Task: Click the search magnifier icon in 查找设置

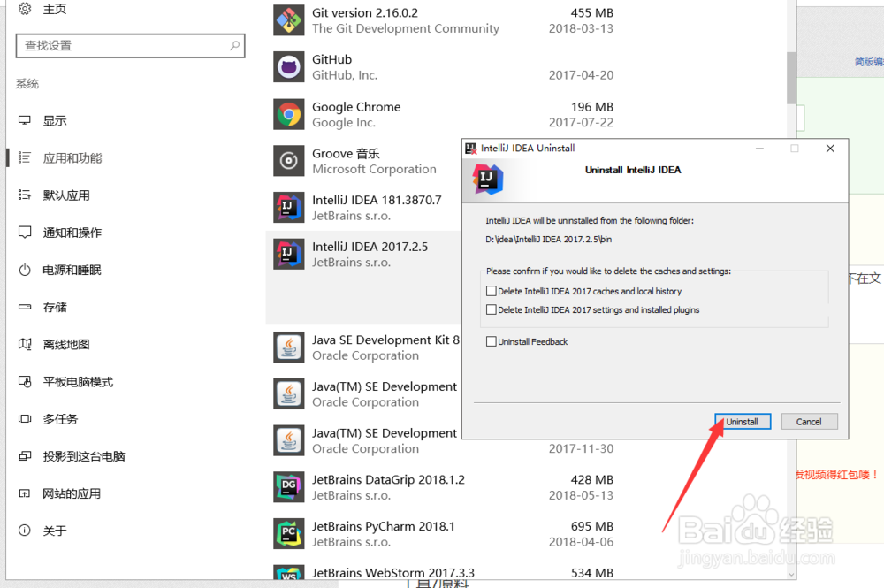Action: point(234,46)
